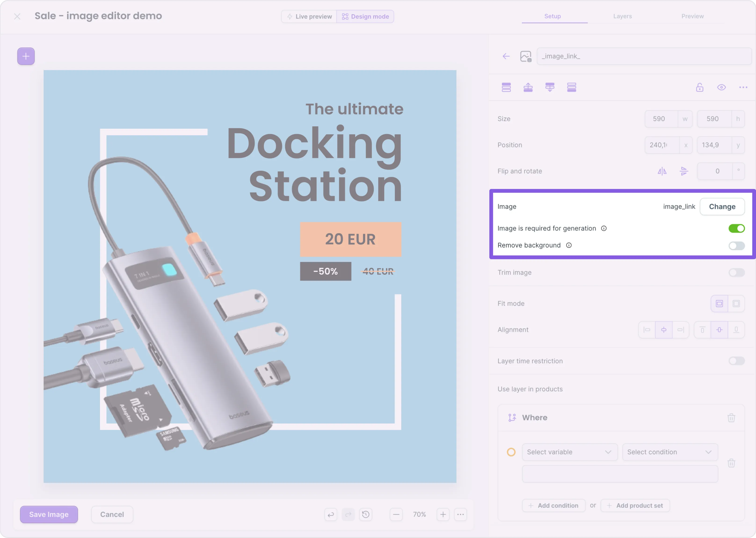Edit the height size field
The image size is (756, 538).
pyautogui.click(x=714, y=119)
